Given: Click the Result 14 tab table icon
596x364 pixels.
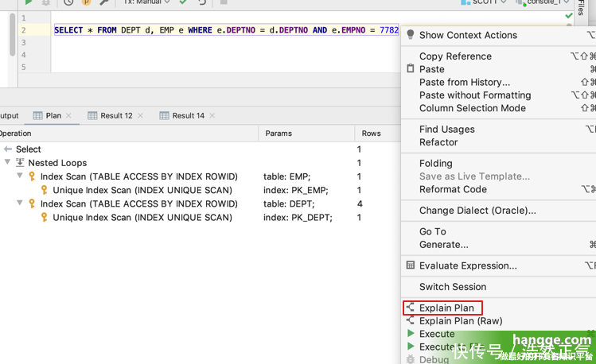Looking at the screenshot, I should click(x=164, y=116).
